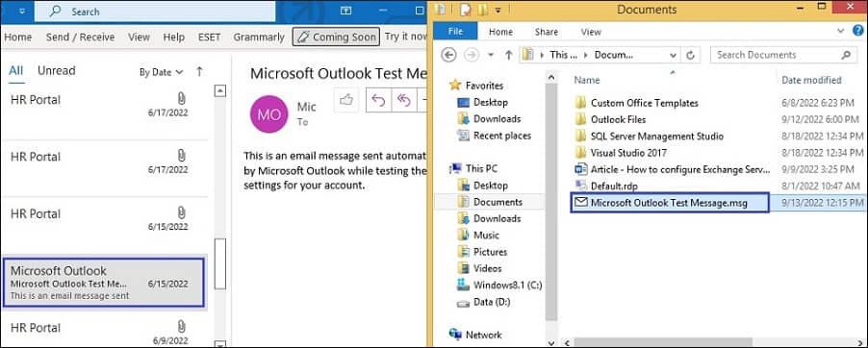Go back in Documents Explorer window

[x=449, y=55]
